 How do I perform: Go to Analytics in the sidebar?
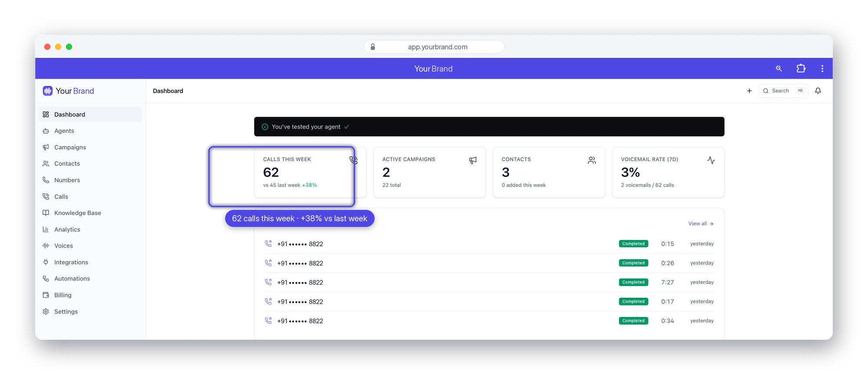click(90, 229)
